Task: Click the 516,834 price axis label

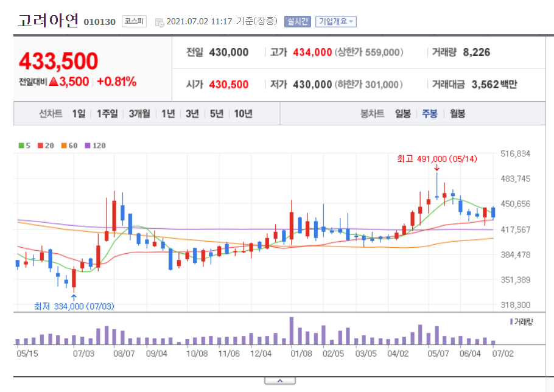Action: pos(515,153)
